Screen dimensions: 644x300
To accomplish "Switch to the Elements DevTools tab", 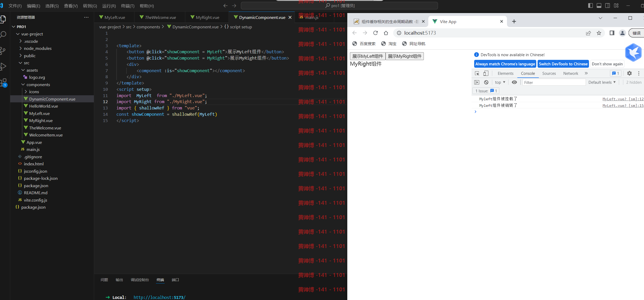I will [505, 73].
